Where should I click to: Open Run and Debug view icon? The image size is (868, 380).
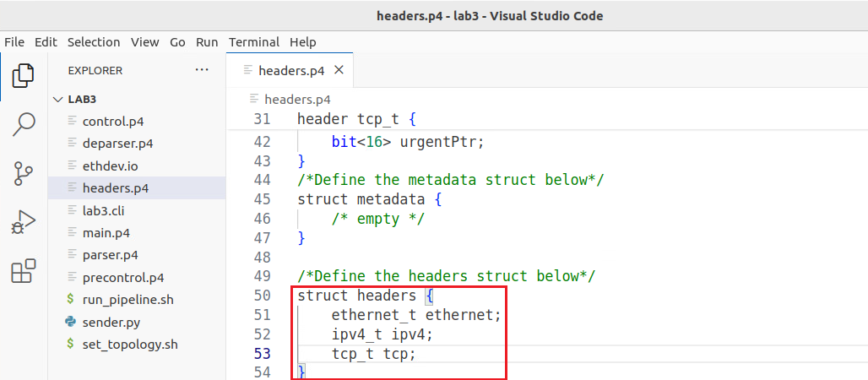coord(24,222)
